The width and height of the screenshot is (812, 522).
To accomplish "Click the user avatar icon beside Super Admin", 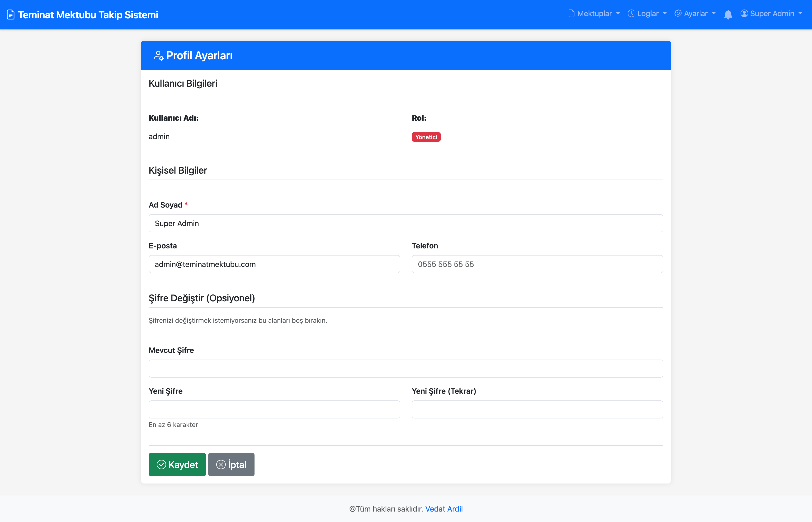I will pos(744,14).
